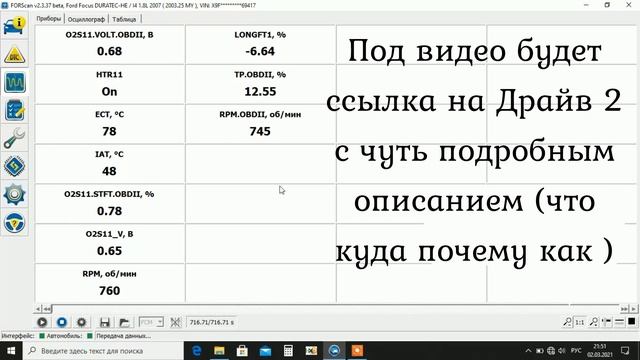Select the RPM об/мин gauge showing 760
Image resolution: width=640 pixels, height=360 pixels.
(x=109, y=283)
